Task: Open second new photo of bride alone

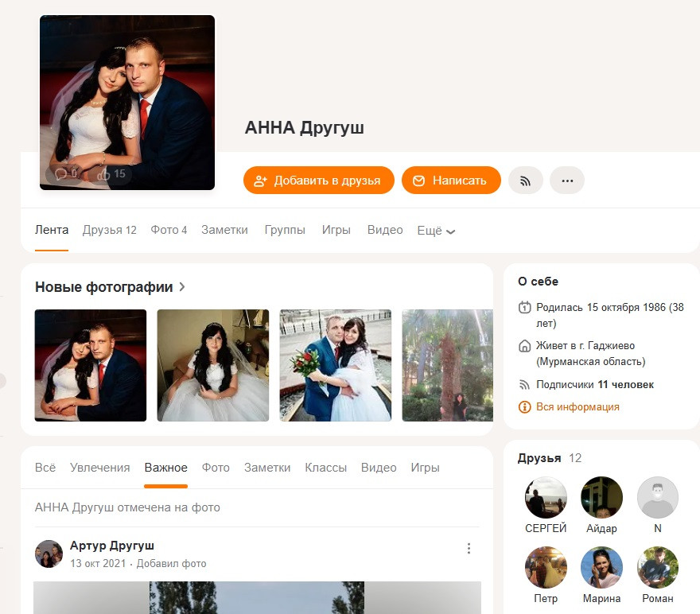Action: coord(213,365)
